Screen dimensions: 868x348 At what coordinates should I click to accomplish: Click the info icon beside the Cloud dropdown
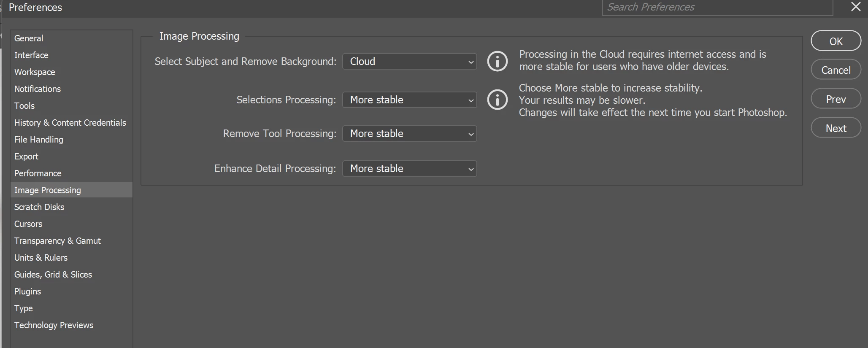click(x=498, y=62)
